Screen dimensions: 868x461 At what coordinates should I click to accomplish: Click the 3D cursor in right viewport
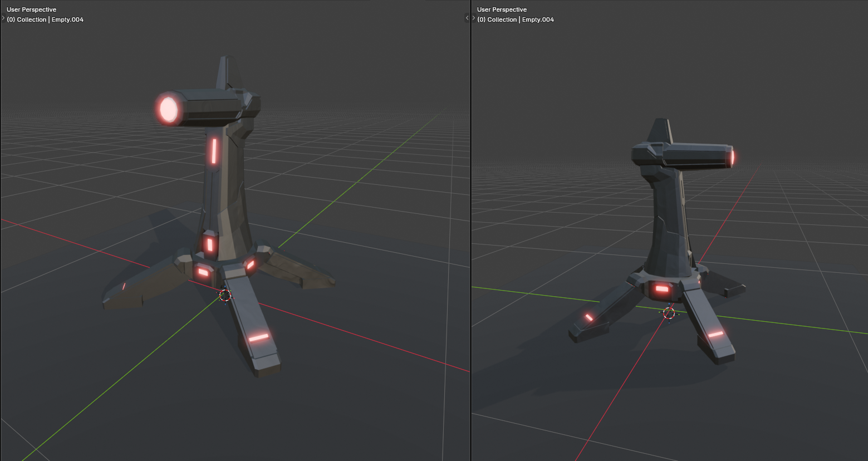tap(669, 313)
